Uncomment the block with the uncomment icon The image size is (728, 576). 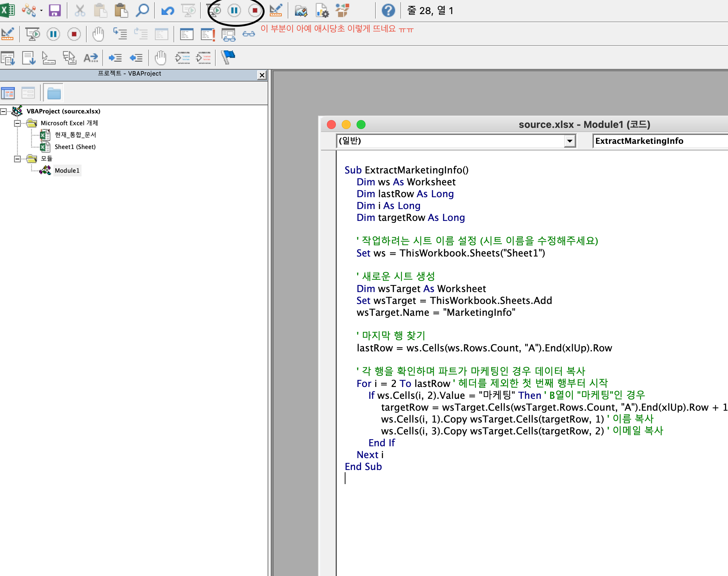coord(203,58)
